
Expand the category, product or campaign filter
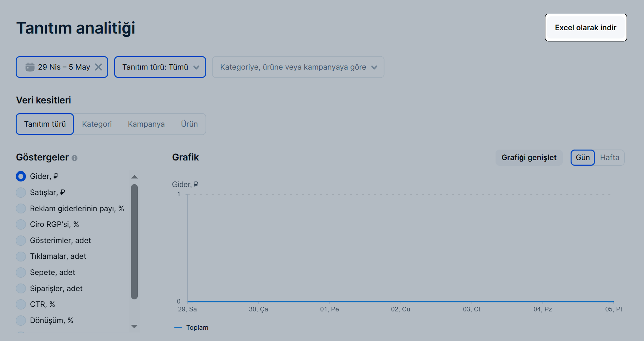click(x=298, y=67)
